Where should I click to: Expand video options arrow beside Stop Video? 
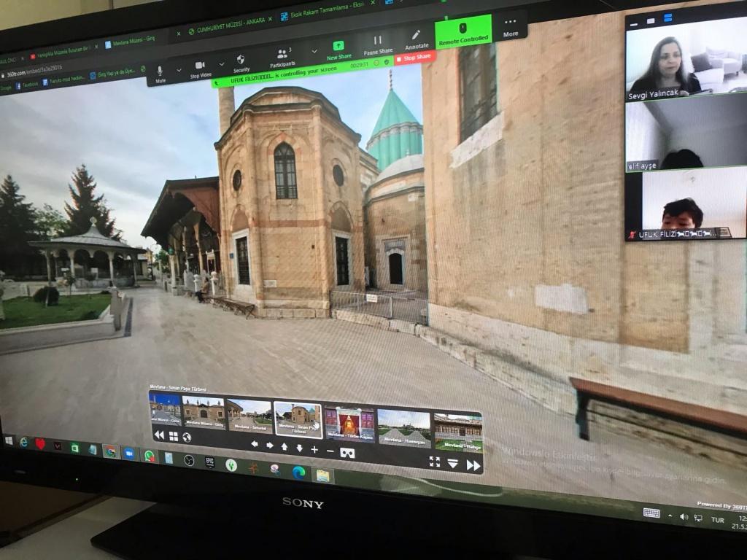(x=222, y=64)
